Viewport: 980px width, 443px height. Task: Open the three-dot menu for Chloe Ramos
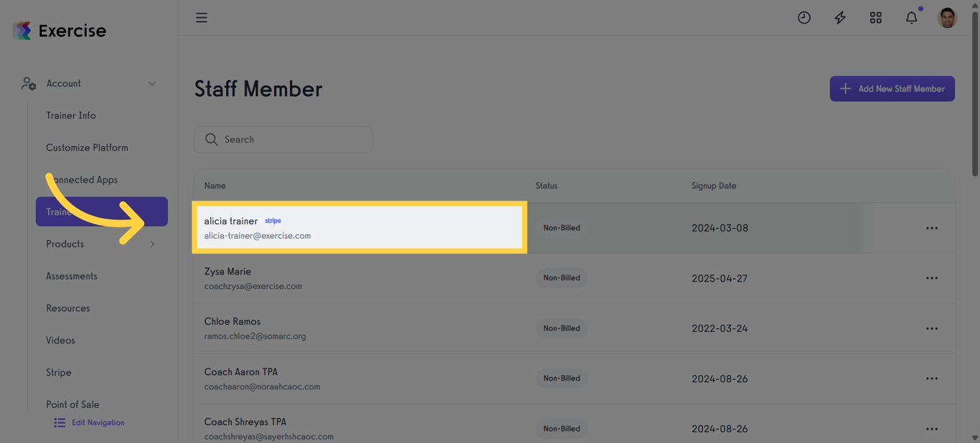click(931, 328)
